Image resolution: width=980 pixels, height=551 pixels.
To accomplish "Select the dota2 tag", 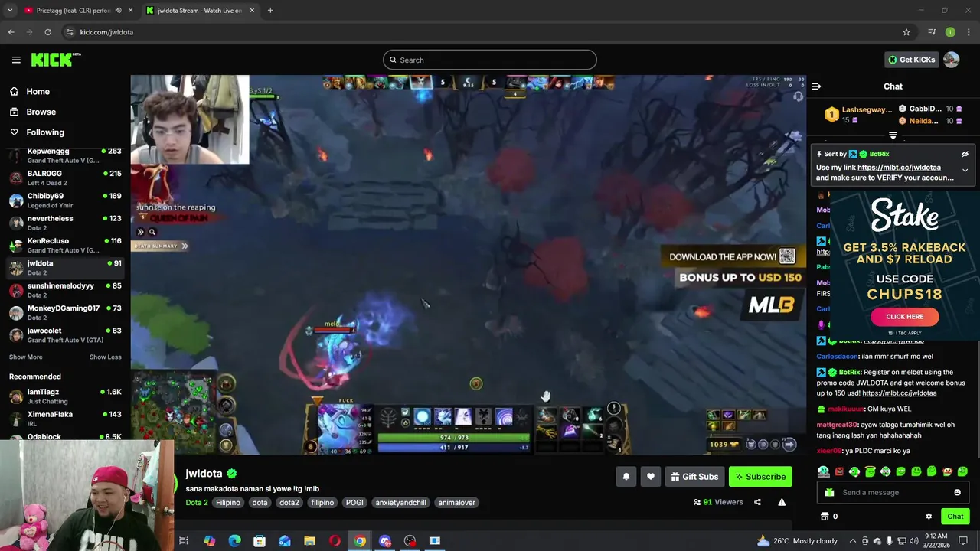I will (289, 503).
